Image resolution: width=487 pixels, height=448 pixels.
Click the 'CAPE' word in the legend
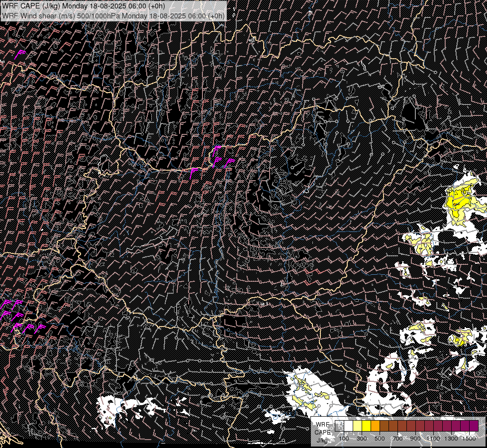tap(323, 433)
